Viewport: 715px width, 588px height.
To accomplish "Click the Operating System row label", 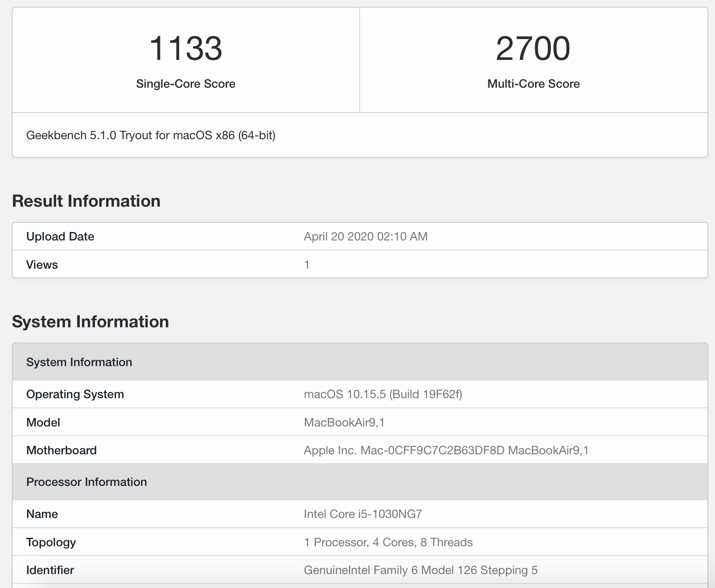I will pos(75,394).
